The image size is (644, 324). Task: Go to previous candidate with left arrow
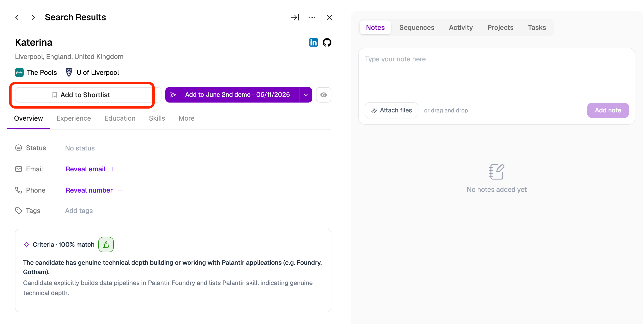[x=17, y=17]
